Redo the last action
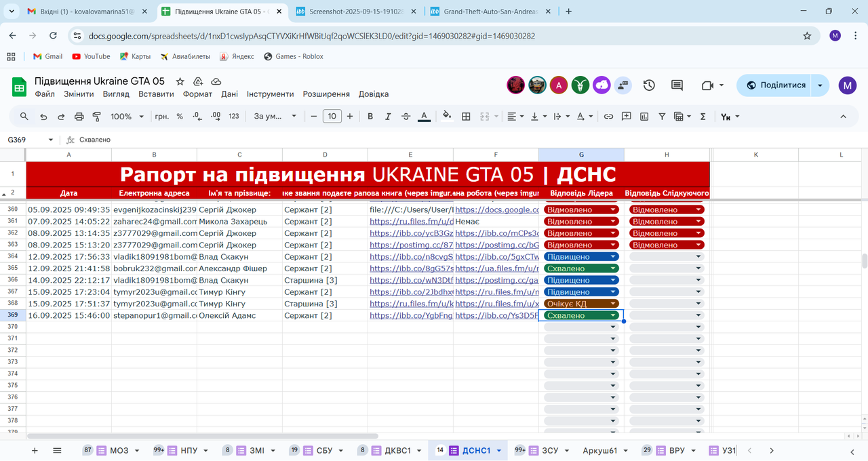Viewport: 868px width, 461px height. [61, 117]
